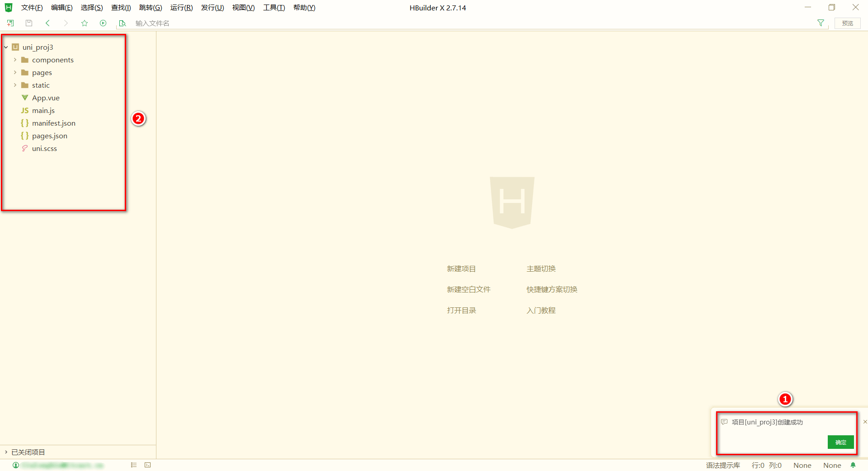Click the star bookmark icon

pos(85,23)
